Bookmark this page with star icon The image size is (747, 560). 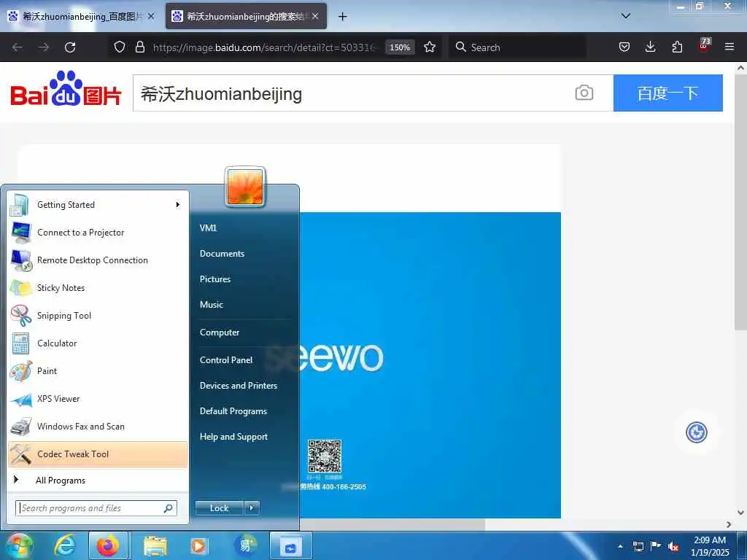pyautogui.click(x=430, y=47)
